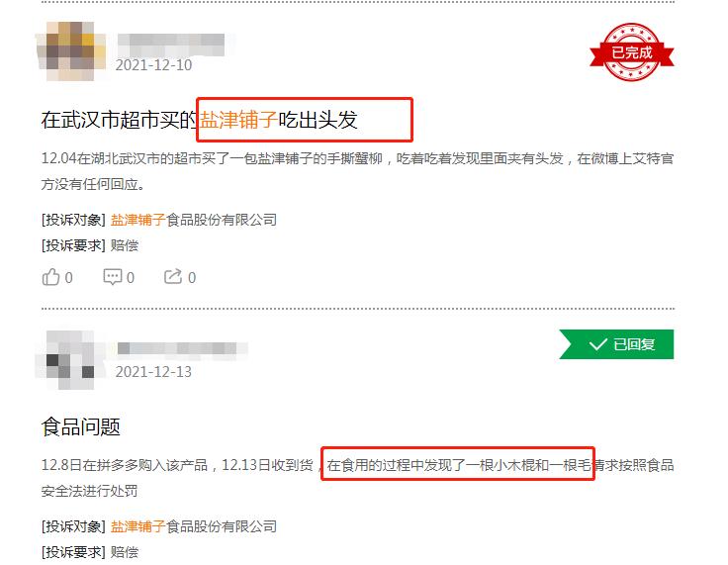
Task: Click the red 已完成 stamp badge
Action: (631, 52)
